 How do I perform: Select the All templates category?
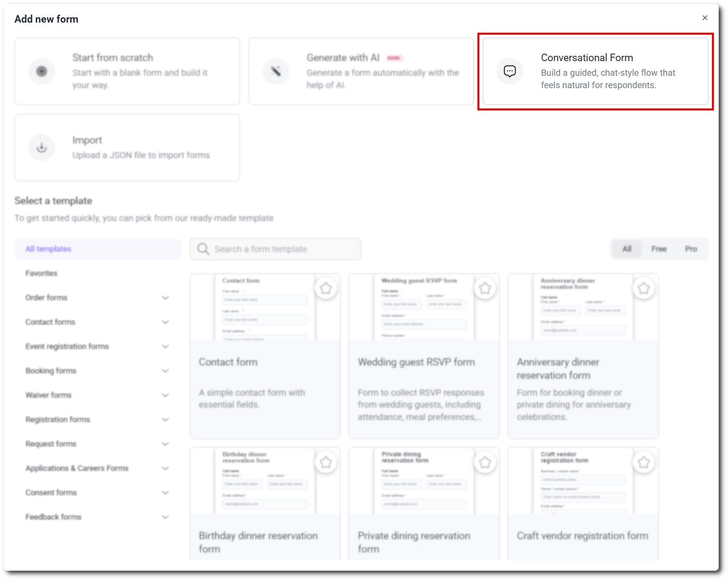point(98,249)
